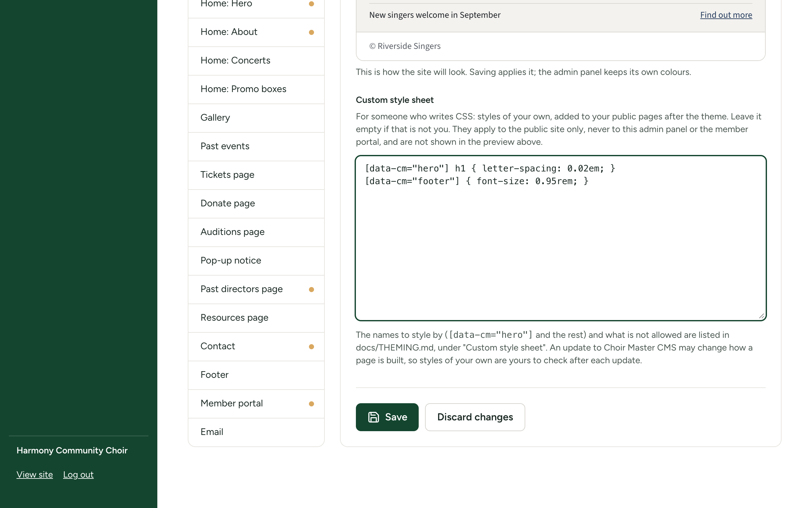Focus the Custom style sheet text area
This screenshot has height=508, width=812.
(560, 238)
